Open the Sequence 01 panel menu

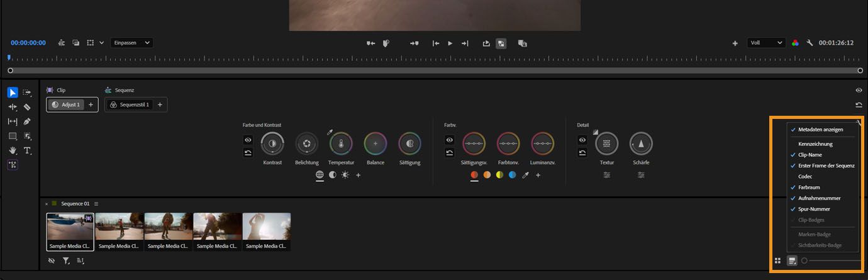click(96, 204)
